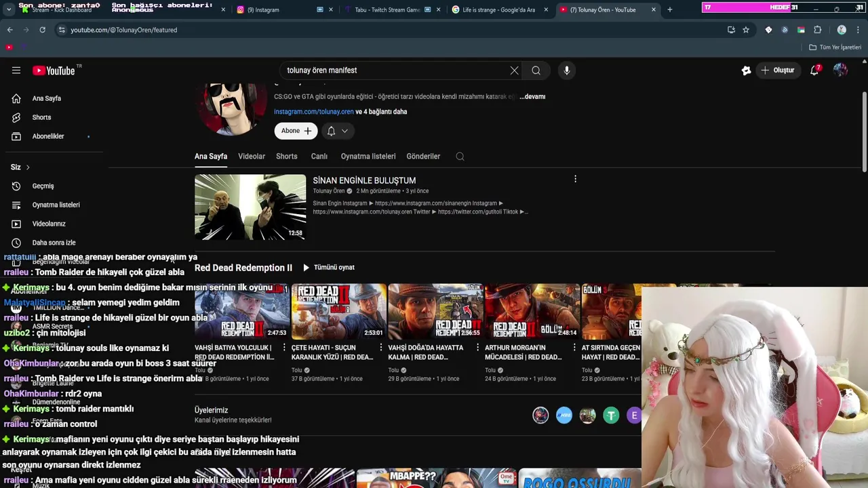Open the Red Dead Redemption II playlist title
The height and width of the screenshot is (488, 868).
[243, 268]
